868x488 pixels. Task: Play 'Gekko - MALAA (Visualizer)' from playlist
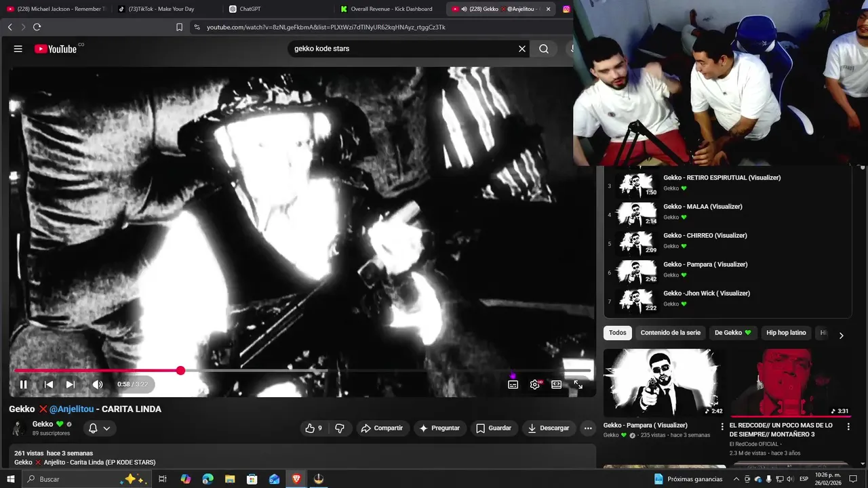click(727, 213)
